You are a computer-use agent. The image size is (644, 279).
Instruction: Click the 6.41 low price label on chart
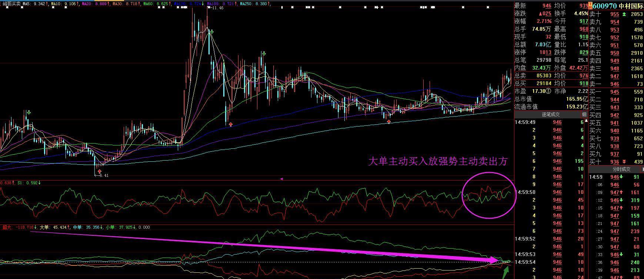pyautogui.click(x=103, y=176)
